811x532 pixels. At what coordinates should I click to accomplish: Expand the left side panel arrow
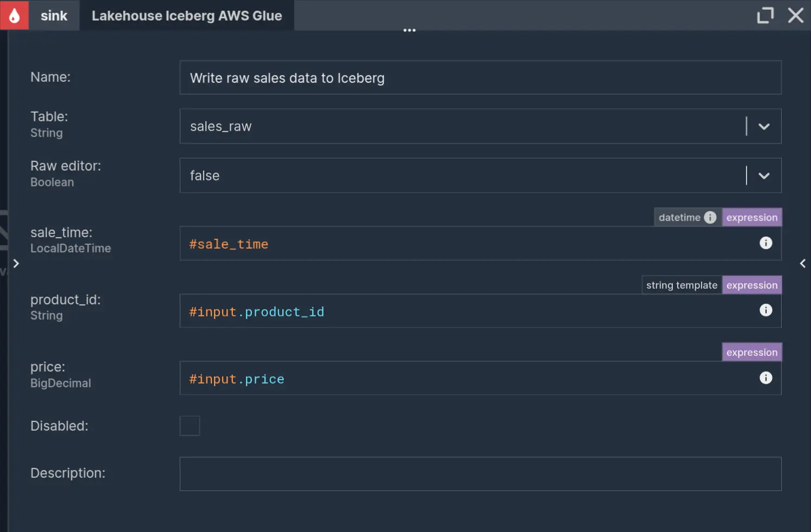coord(16,263)
